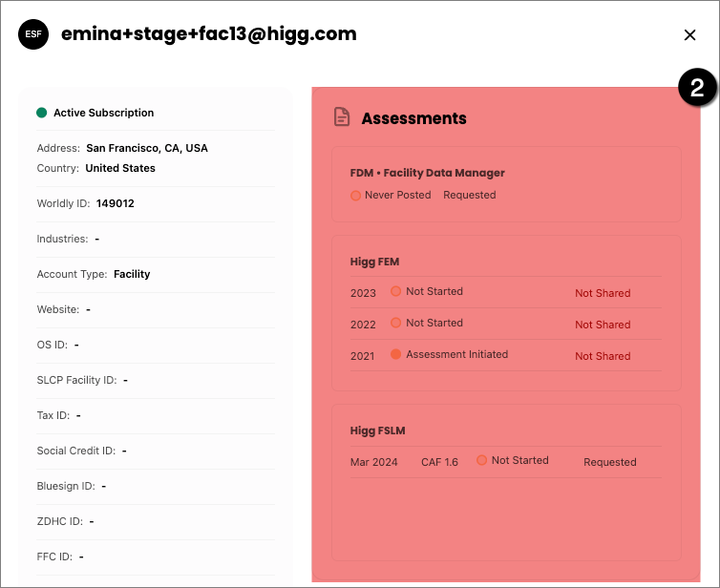Click the emina+stage+fac13@higg.com title
Image resolution: width=720 pixels, height=588 pixels.
tap(209, 34)
